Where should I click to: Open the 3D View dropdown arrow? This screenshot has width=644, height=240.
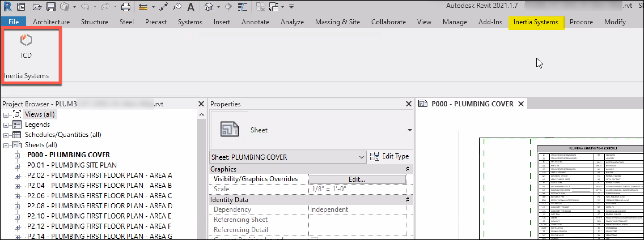219,7
